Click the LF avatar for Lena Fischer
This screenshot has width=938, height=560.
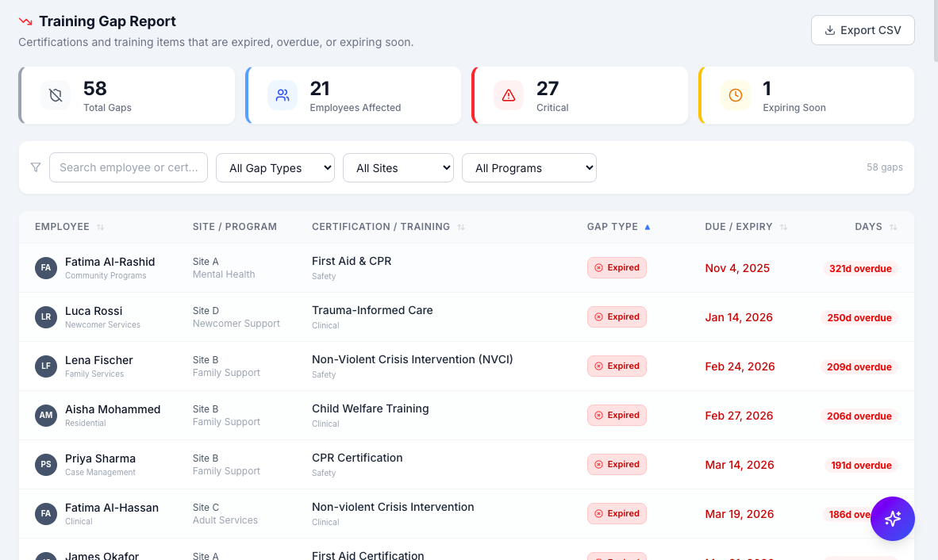46,366
